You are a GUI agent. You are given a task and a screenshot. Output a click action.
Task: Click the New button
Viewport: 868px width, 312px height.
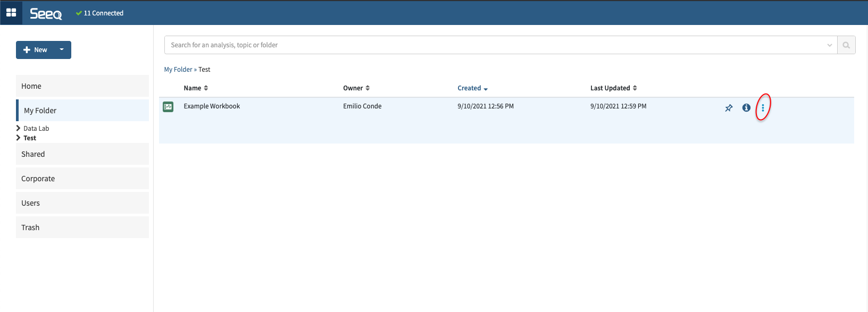click(x=36, y=50)
